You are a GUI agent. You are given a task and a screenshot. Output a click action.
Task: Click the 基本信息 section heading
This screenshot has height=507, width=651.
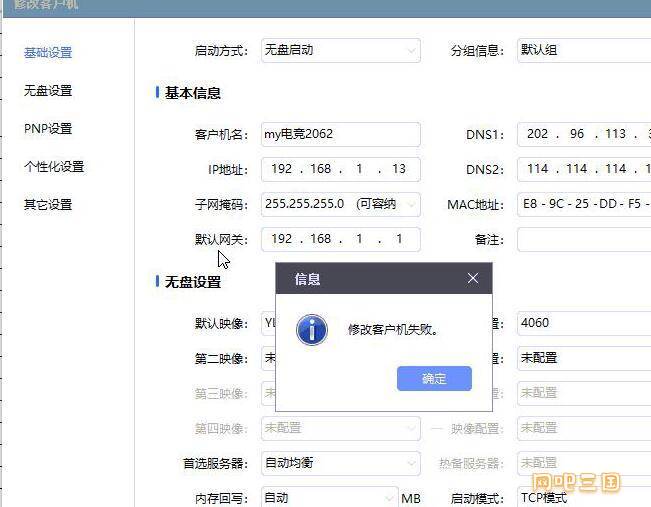tap(193, 93)
